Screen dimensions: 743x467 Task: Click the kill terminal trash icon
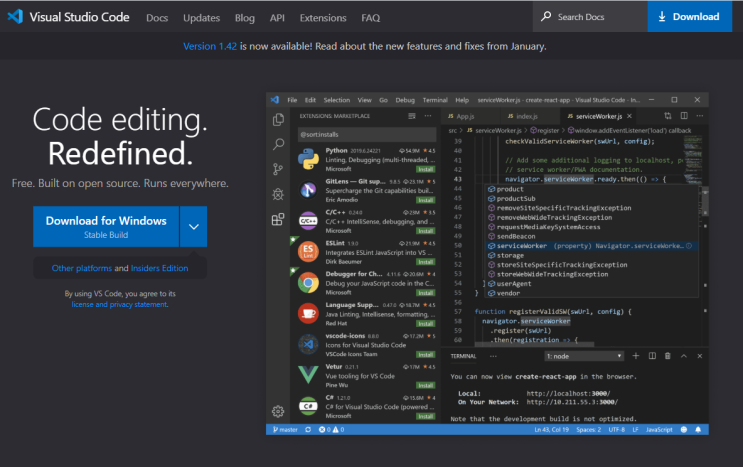coord(668,356)
